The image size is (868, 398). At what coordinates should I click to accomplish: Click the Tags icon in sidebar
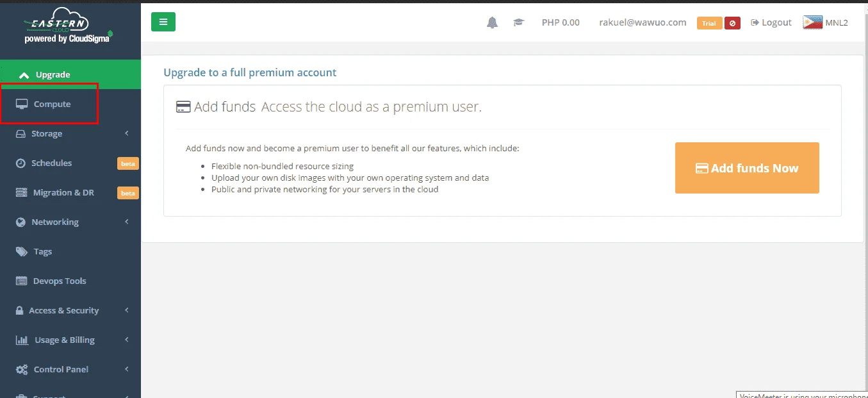[22, 251]
